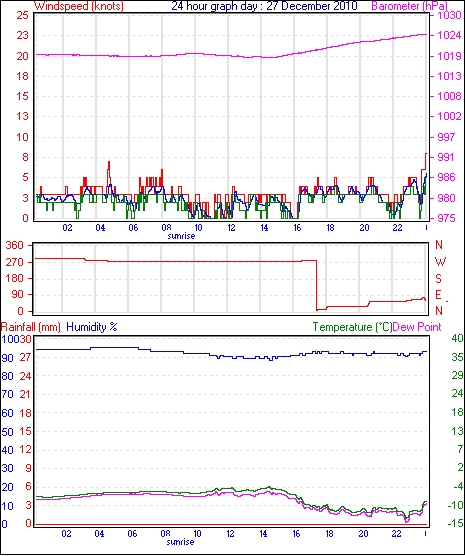465x556 pixels.
Task: Click the E compass label on direction chart
Action: click(x=438, y=295)
